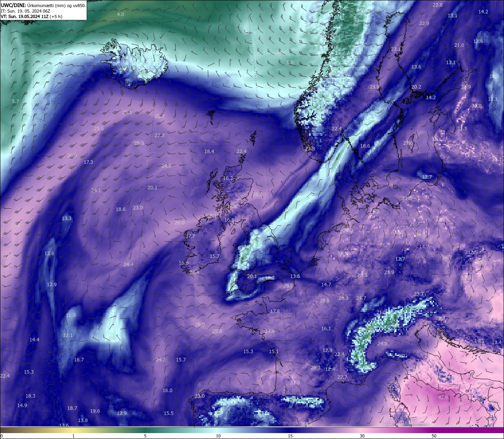
Task: Click the 17.3 value on the map
Action: coord(88,162)
